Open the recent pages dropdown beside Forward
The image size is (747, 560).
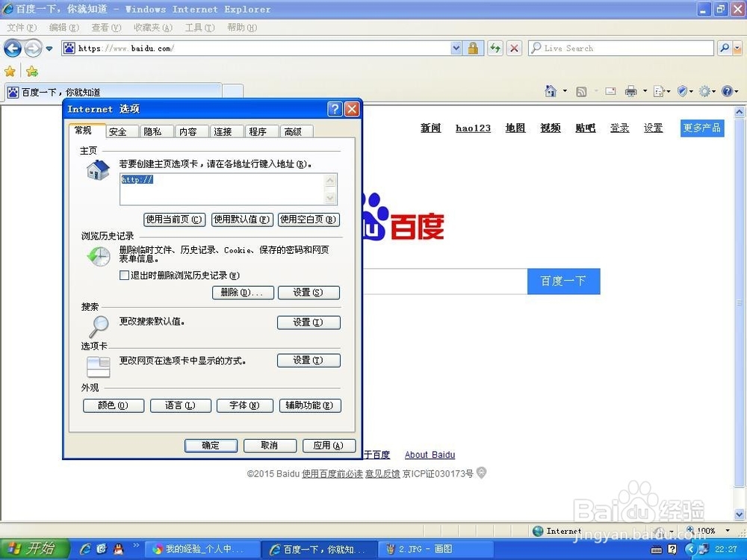tap(49, 49)
